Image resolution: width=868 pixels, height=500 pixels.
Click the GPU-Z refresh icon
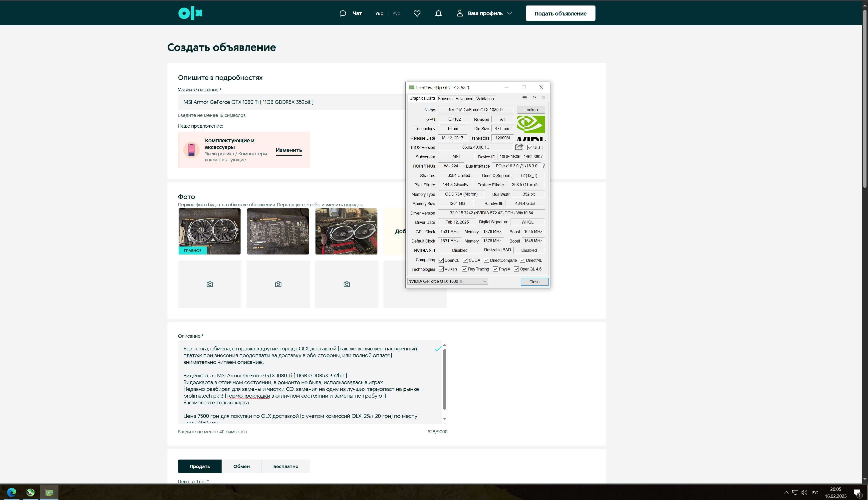[x=534, y=97]
